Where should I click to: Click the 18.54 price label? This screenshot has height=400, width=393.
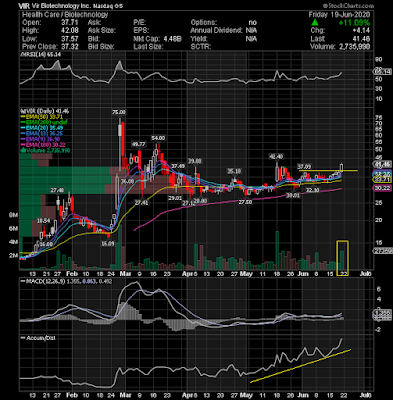tap(43, 221)
